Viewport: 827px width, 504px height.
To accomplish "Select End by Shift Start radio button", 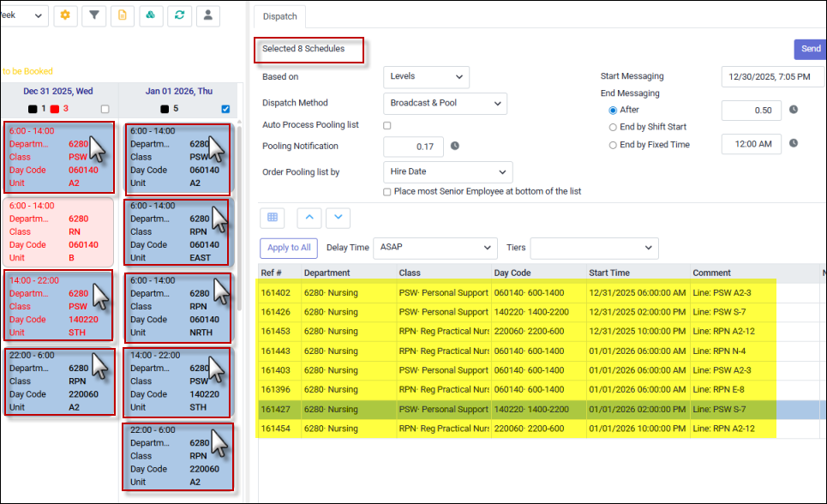I will (613, 127).
